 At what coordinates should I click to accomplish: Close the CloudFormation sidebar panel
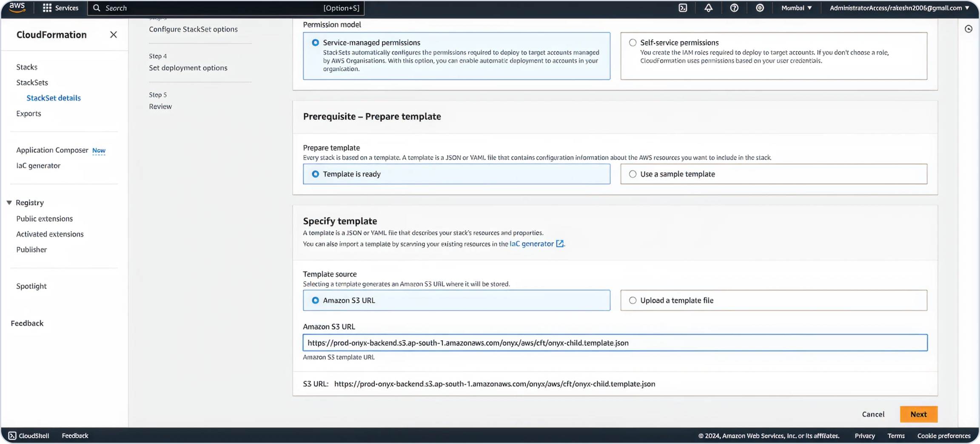coord(113,35)
